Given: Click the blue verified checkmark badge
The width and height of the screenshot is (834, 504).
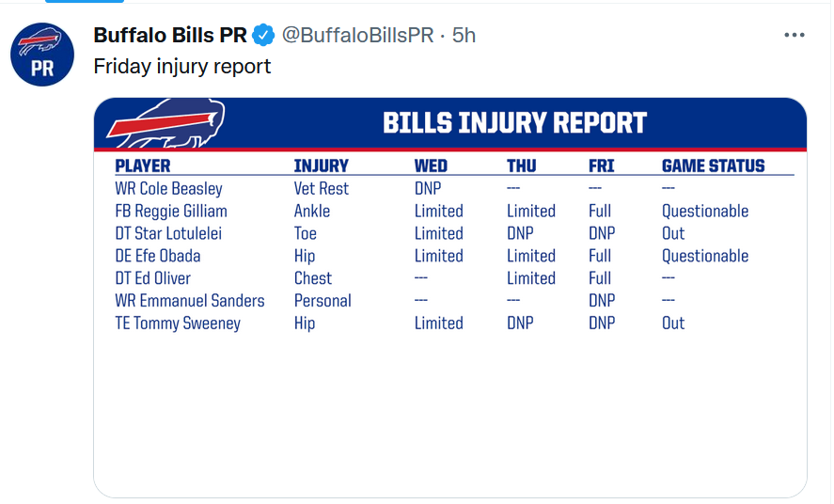Looking at the screenshot, I should coord(263,35).
